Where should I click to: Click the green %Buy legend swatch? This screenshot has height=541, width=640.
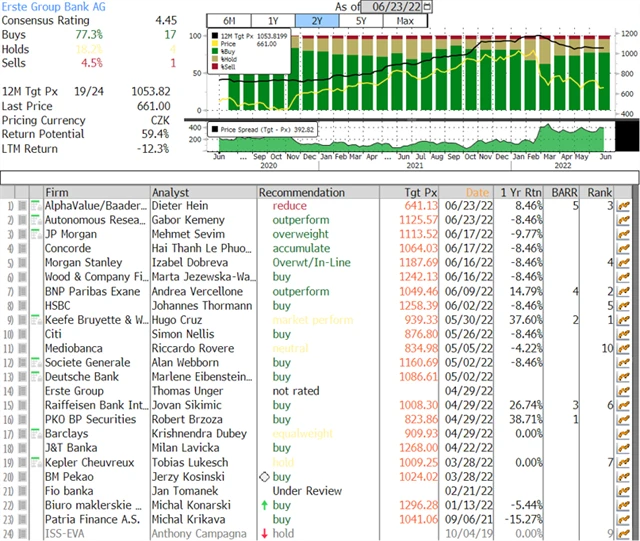point(215,50)
